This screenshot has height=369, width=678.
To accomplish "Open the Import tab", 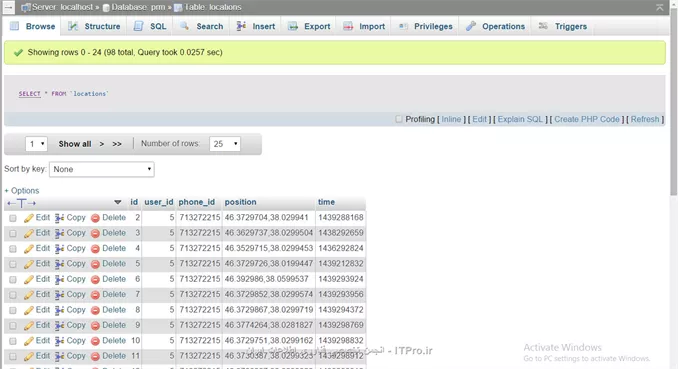I will (364, 26).
